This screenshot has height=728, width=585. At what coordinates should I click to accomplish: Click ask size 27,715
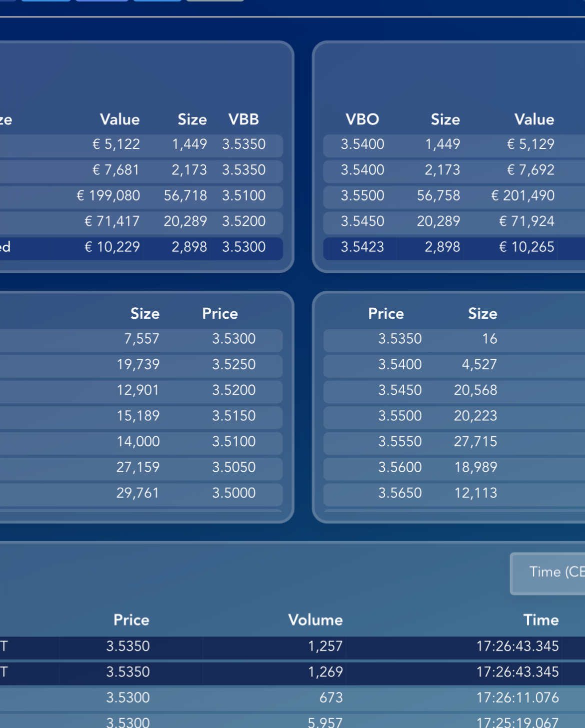[475, 442]
